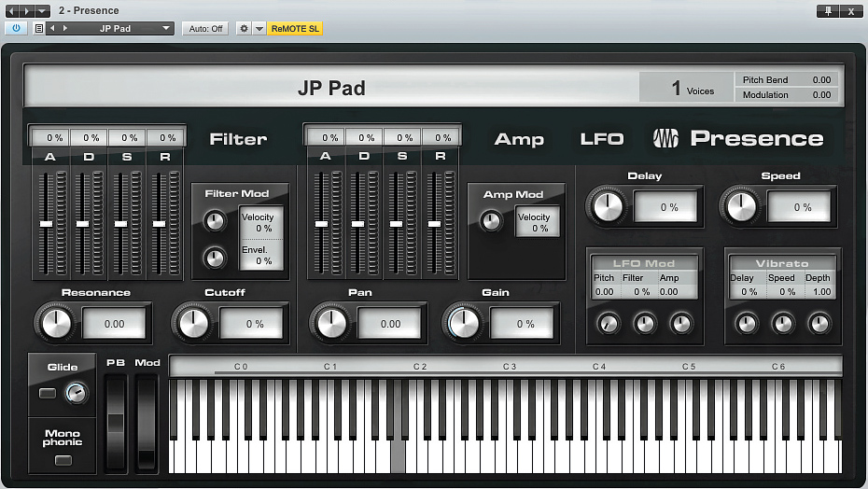
Task: Click the JP Pad name in the large display
Action: pyautogui.click(x=331, y=88)
